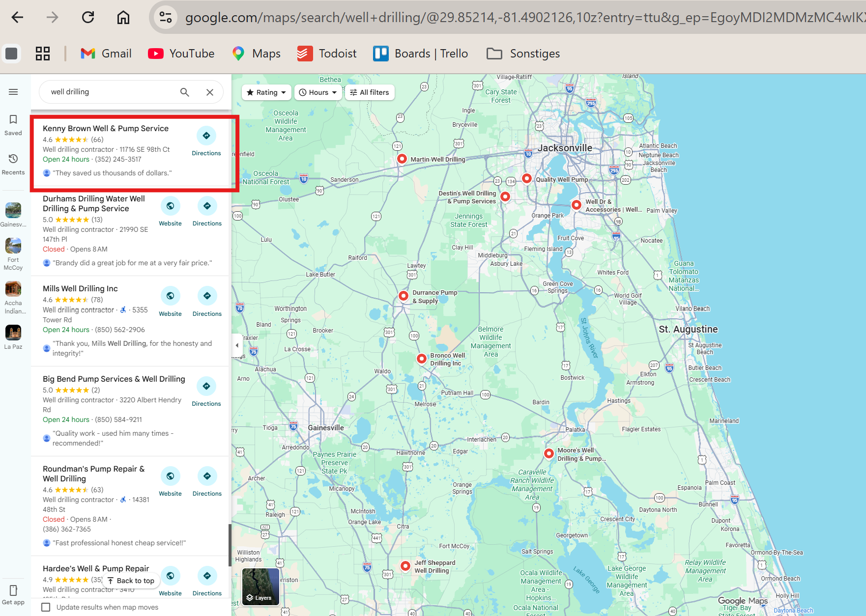This screenshot has width=866, height=616.
Task: Click the Back to top button
Action: 131,580
